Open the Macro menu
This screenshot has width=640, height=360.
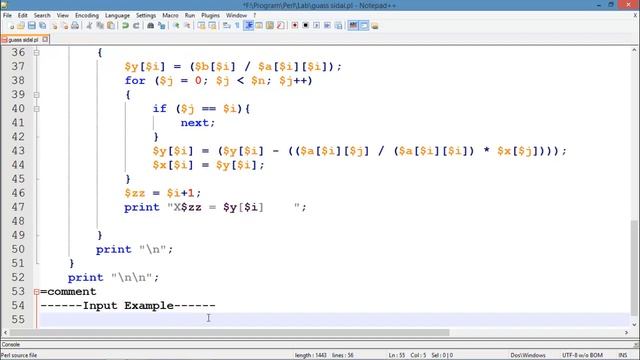pos(170,16)
